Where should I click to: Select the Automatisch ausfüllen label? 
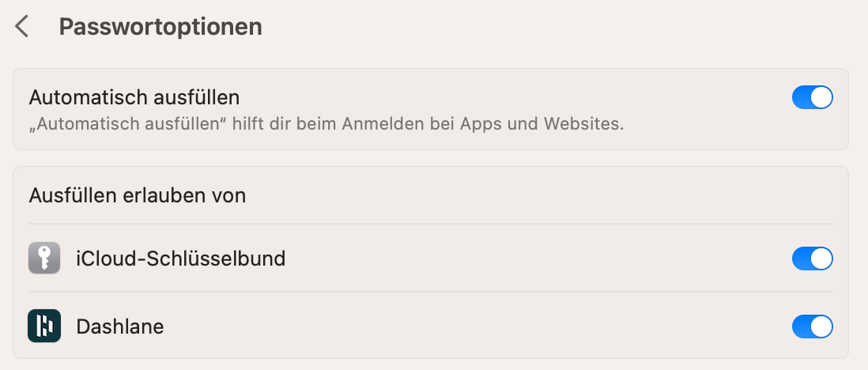tap(134, 98)
